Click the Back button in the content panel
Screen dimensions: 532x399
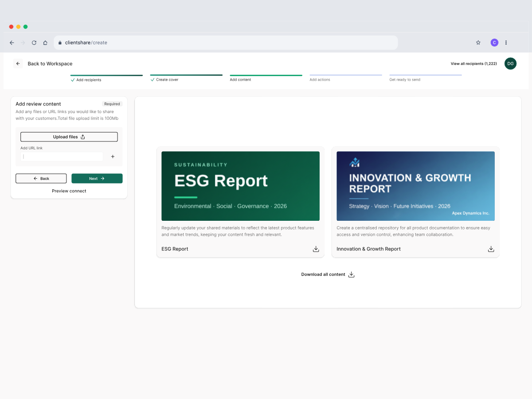pos(41,178)
